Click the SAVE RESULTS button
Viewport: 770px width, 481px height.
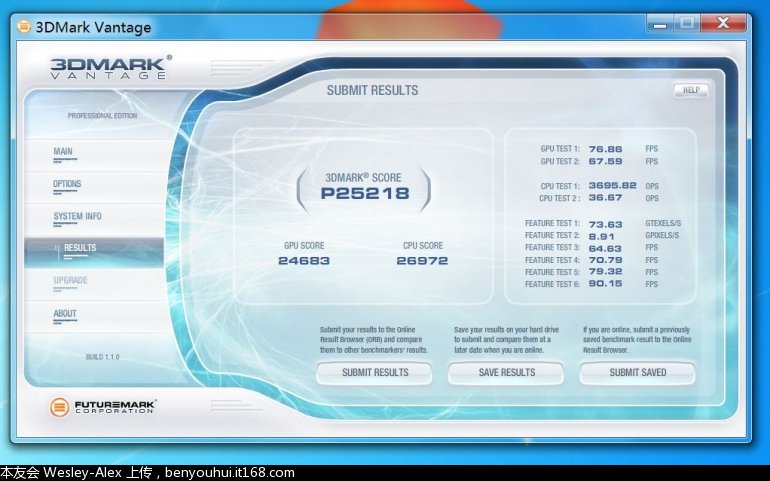pos(506,372)
